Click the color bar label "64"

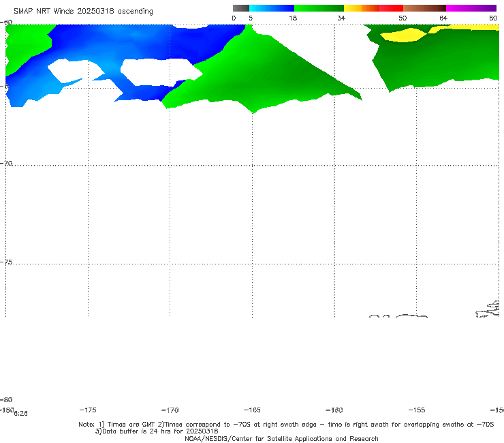click(x=443, y=18)
